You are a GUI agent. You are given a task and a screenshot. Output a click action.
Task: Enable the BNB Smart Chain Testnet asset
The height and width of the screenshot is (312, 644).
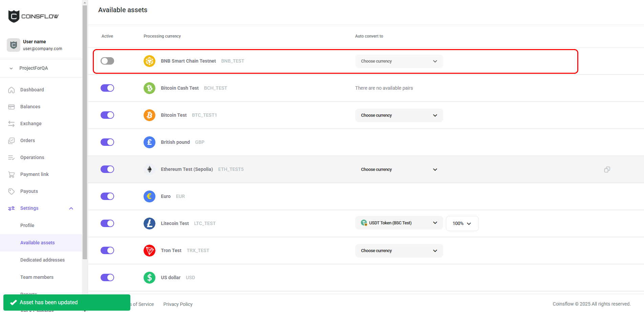coord(107,61)
